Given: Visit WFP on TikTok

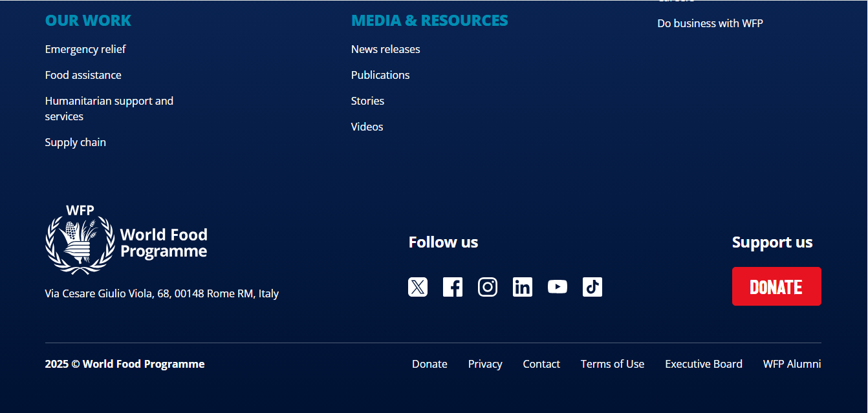Looking at the screenshot, I should 592,286.
